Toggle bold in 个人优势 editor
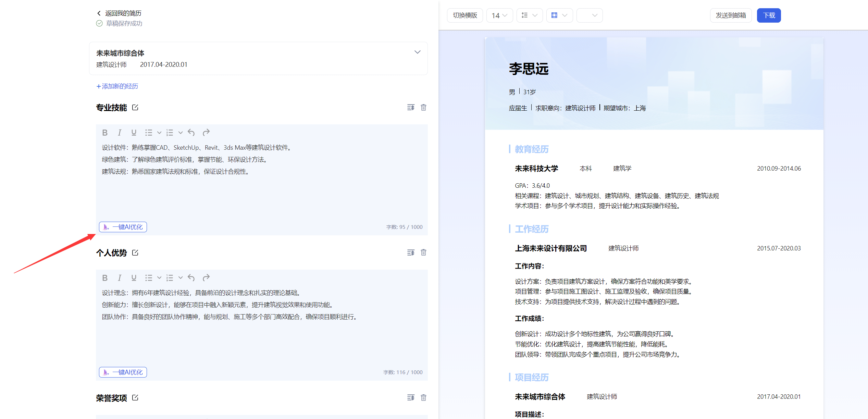 pyautogui.click(x=105, y=278)
